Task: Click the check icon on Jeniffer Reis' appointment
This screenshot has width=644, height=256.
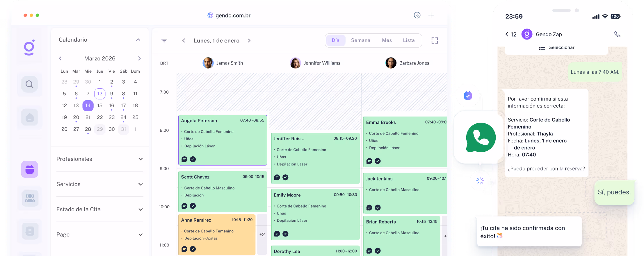Action: tap(286, 177)
